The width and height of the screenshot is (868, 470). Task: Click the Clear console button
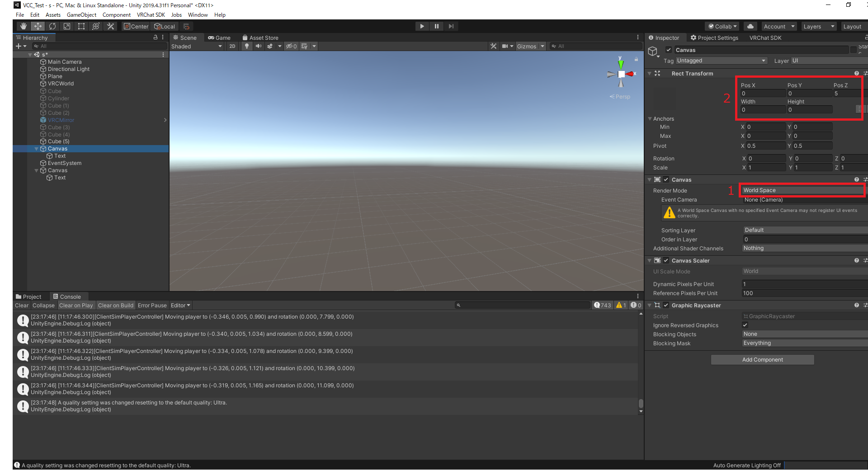pos(21,305)
